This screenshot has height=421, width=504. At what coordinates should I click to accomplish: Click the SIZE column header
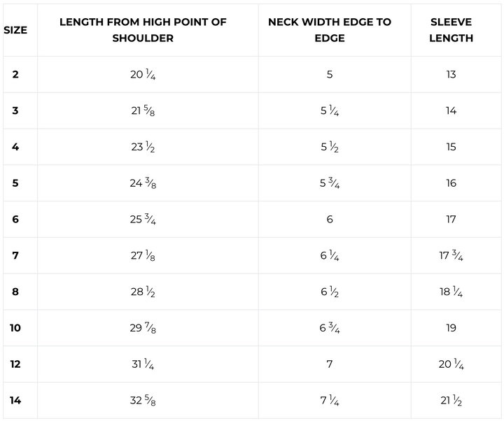point(15,30)
